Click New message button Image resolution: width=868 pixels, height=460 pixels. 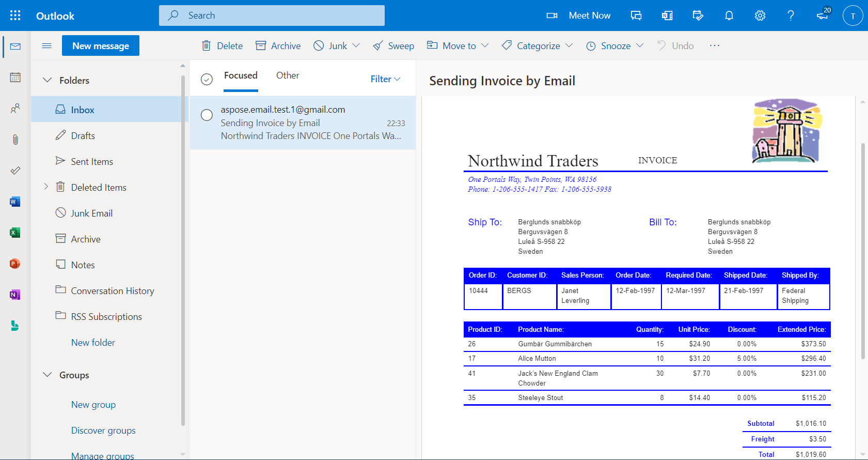(101, 45)
